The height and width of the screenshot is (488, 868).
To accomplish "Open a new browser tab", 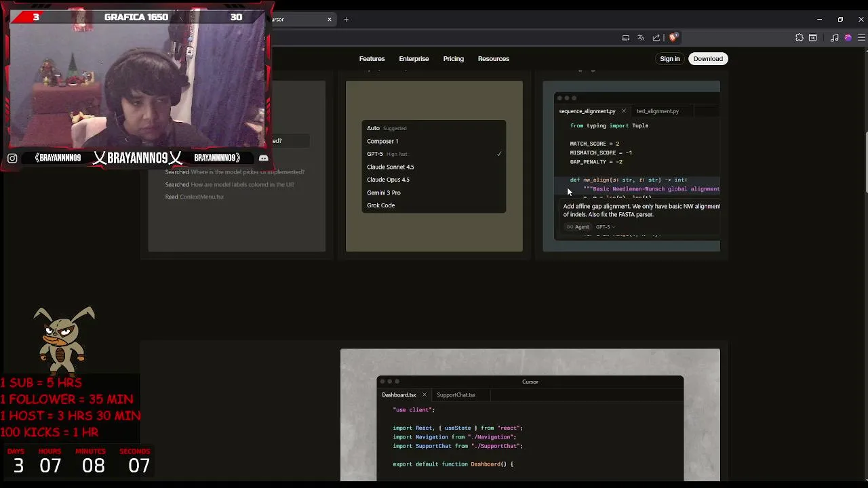I will [346, 19].
